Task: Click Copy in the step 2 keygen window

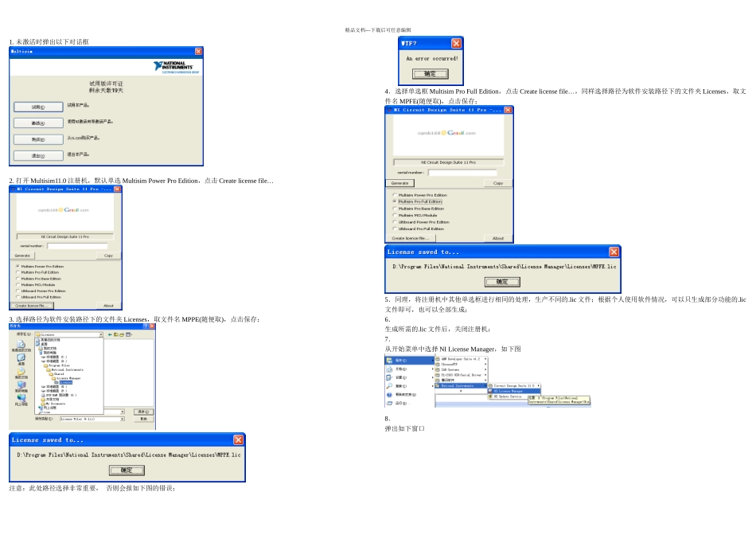Action: [x=108, y=256]
